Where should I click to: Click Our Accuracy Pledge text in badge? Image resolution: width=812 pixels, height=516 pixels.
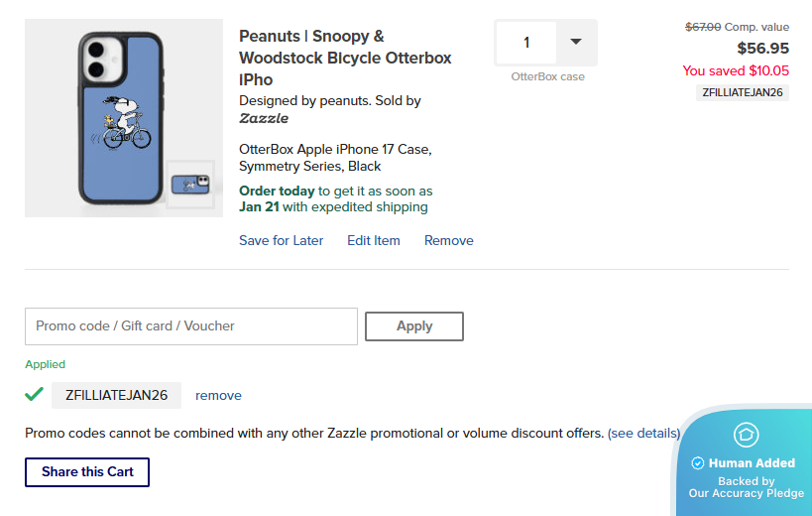click(x=747, y=493)
